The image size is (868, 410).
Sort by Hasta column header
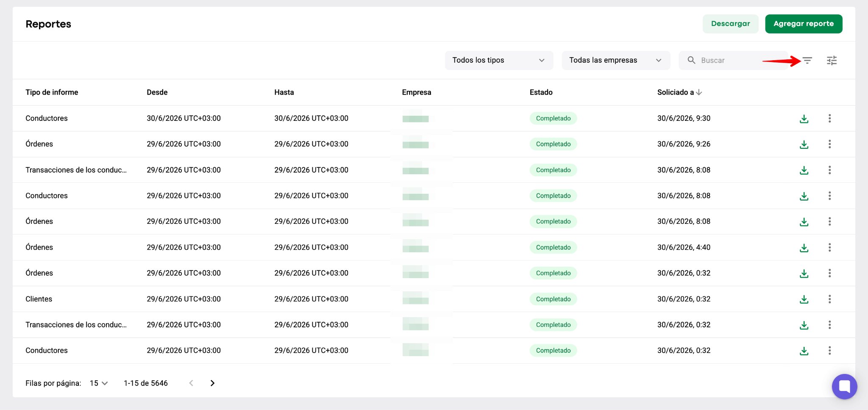click(284, 92)
